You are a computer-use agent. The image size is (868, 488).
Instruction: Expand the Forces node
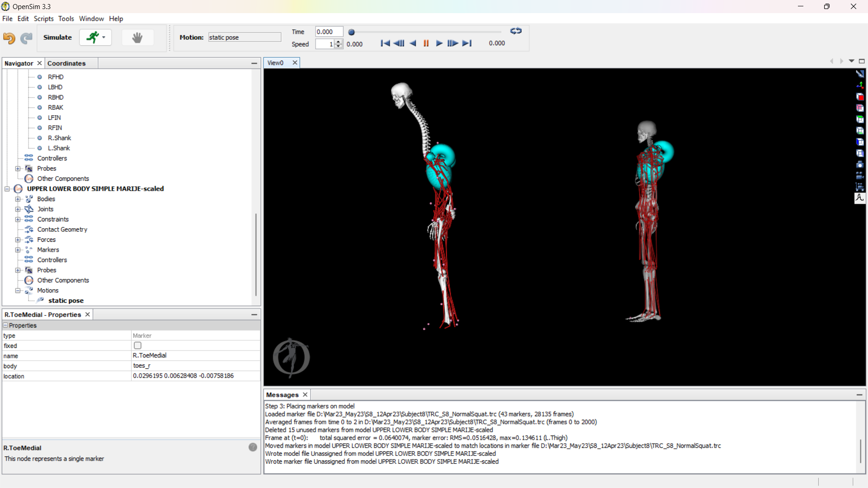point(18,239)
